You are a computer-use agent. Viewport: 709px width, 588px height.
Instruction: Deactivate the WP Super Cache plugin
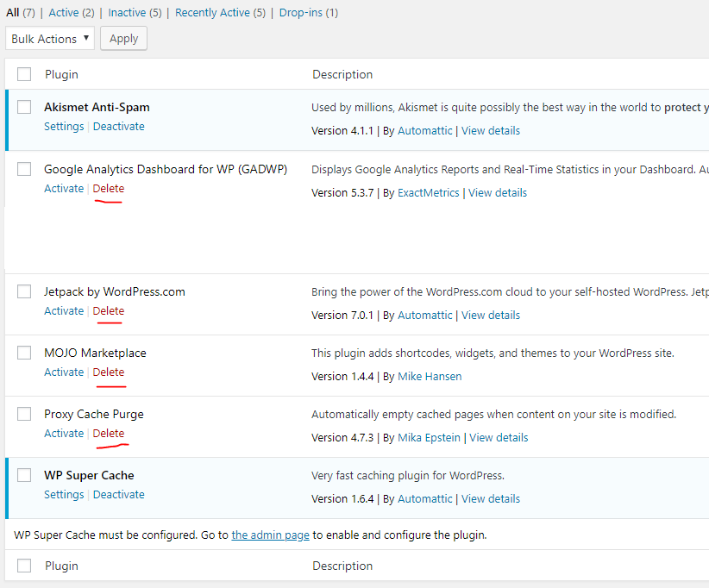(x=118, y=494)
